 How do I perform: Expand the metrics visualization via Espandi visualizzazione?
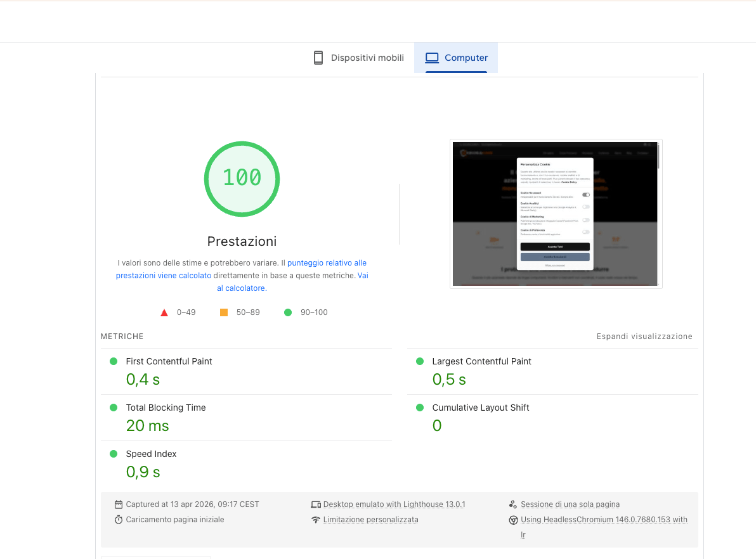(644, 337)
